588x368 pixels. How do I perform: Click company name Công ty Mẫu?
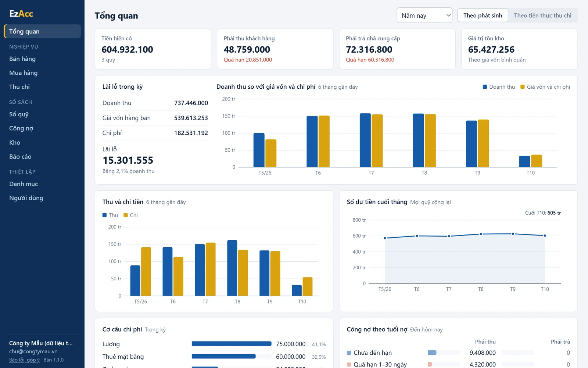pos(41,343)
